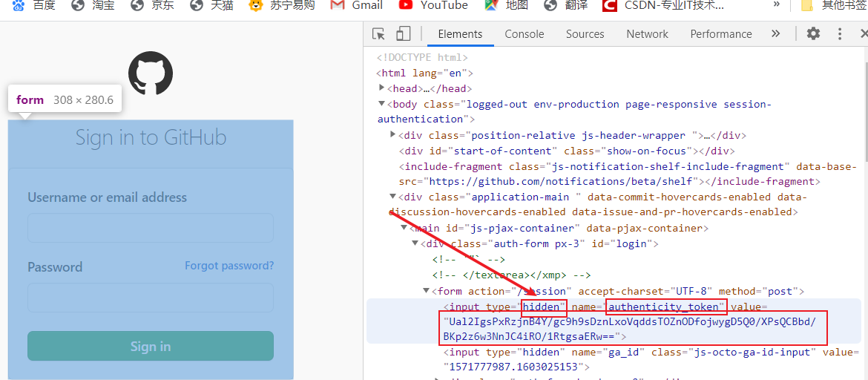Select the start-of-content div line
The width and height of the screenshot is (868, 380).
[566, 151]
